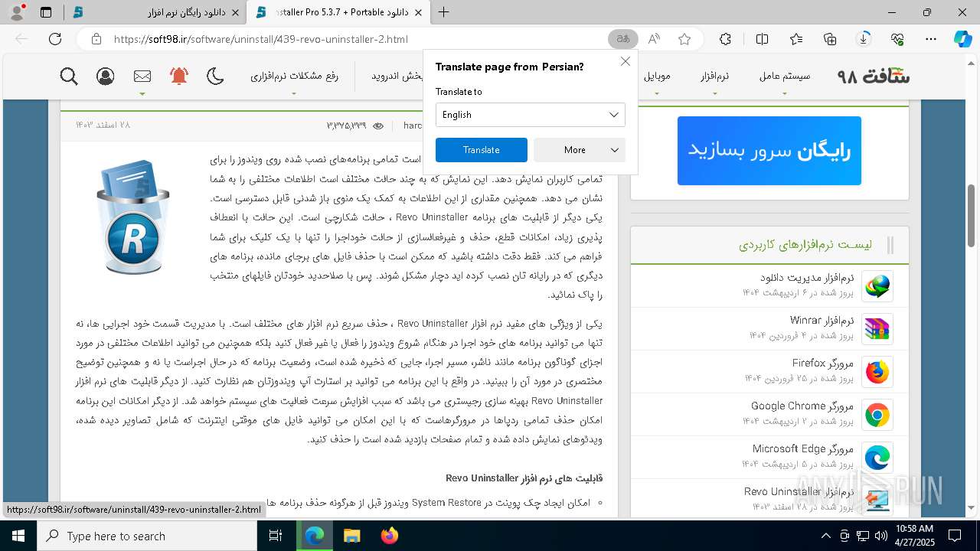Click the Google Chrome icon in list
The image size is (980, 551).
tap(877, 415)
